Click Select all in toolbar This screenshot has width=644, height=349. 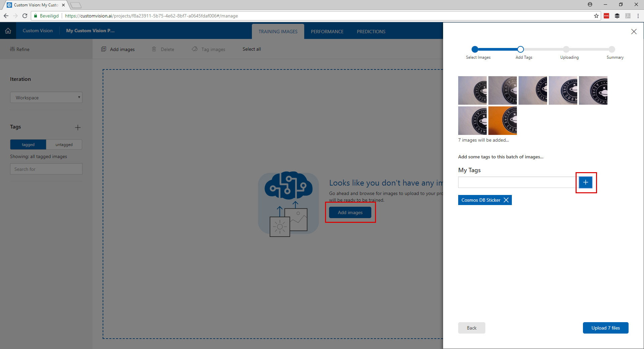252,49
